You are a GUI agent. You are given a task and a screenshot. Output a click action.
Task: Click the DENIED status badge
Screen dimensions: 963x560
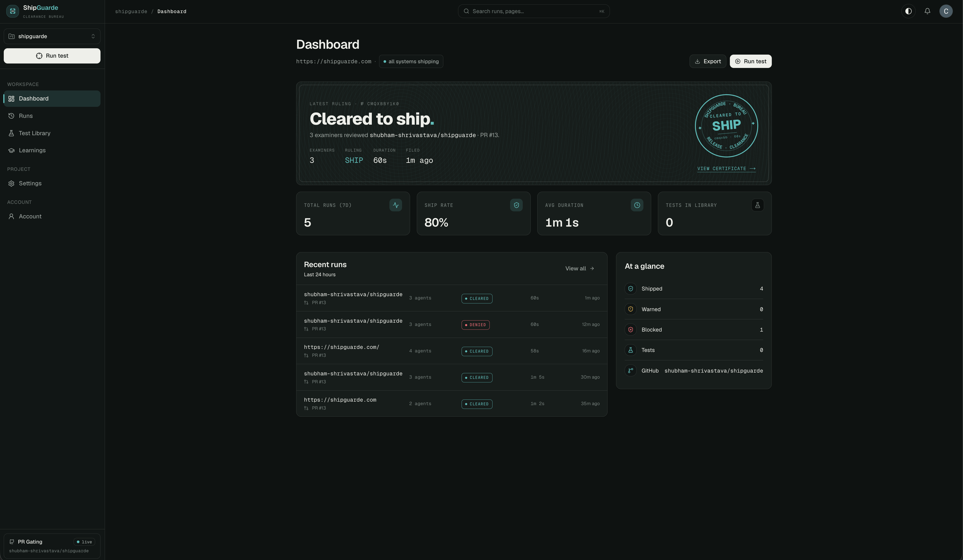click(475, 325)
